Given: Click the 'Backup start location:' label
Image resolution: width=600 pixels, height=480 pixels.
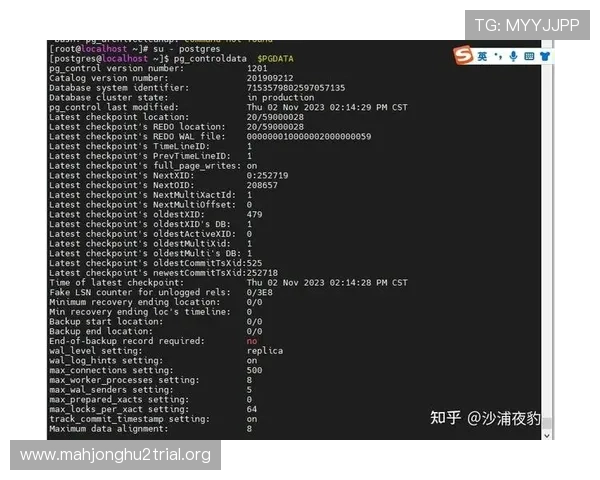Looking at the screenshot, I should click(106, 322).
